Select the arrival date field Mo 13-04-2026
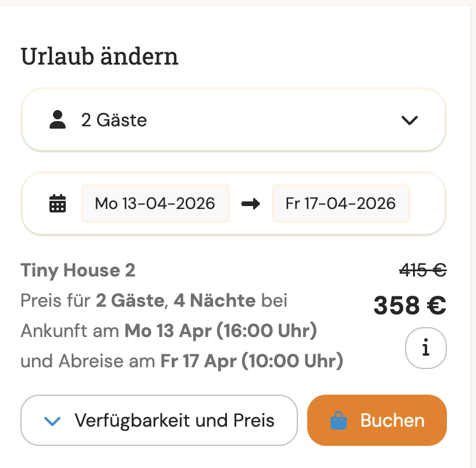Image resolution: width=476 pixels, height=468 pixels. point(155,204)
